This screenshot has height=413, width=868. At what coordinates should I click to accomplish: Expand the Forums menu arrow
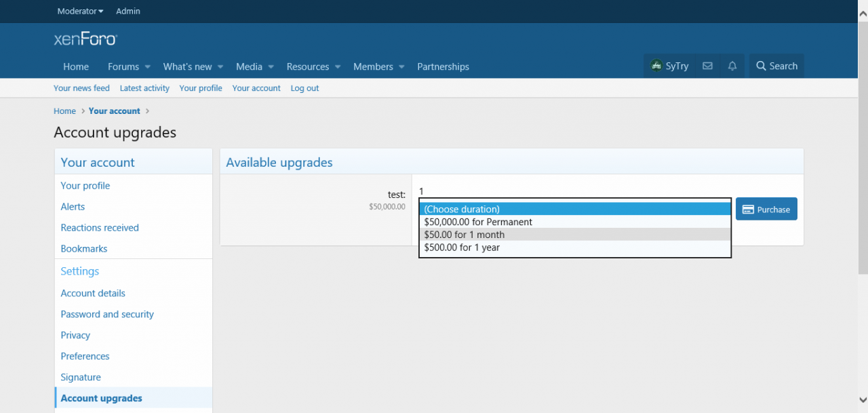[x=147, y=67]
